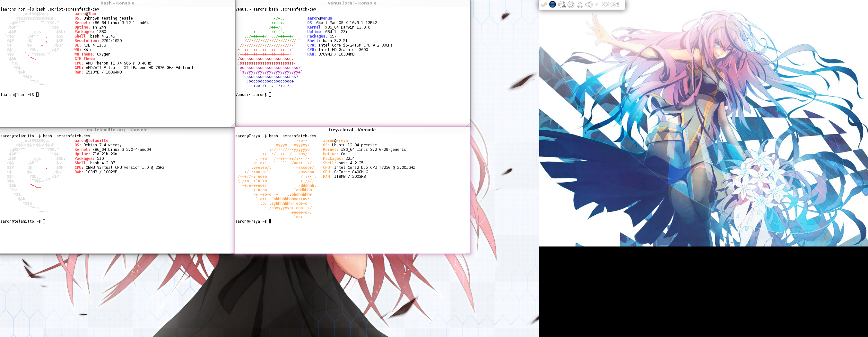Screen dimensions: 868x337
Task: Click 'WM Theme: Oxygen' line
Action: pyautogui.click(x=92, y=54)
